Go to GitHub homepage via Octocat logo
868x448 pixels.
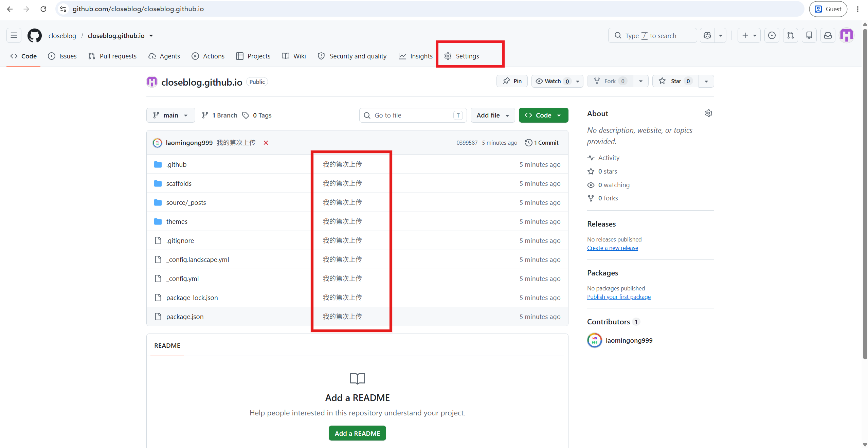[x=35, y=35]
